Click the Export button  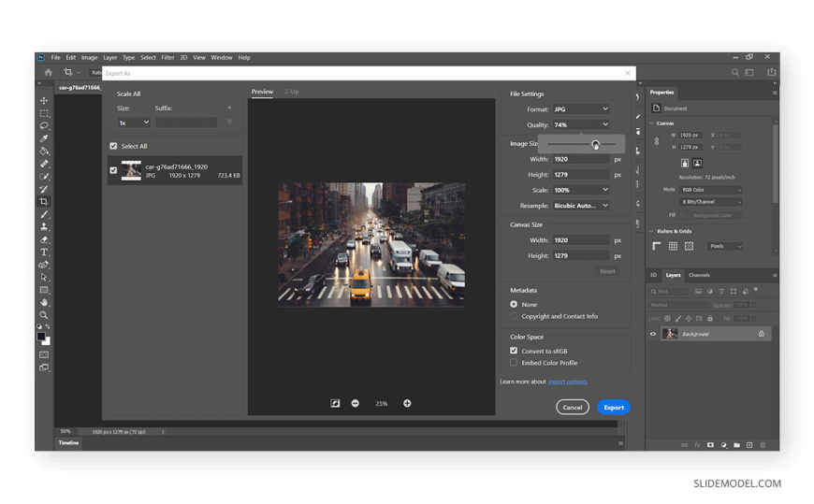pyautogui.click(x=614, y=408)
